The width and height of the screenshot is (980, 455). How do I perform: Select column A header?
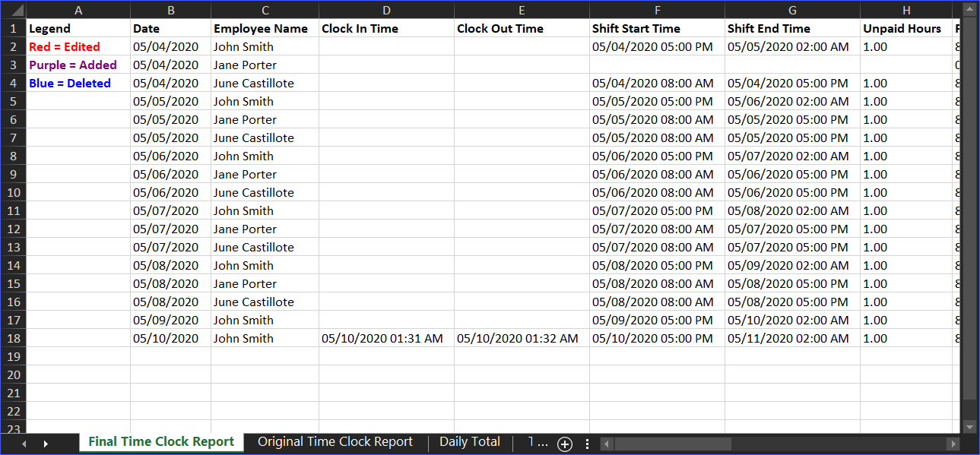78,11
